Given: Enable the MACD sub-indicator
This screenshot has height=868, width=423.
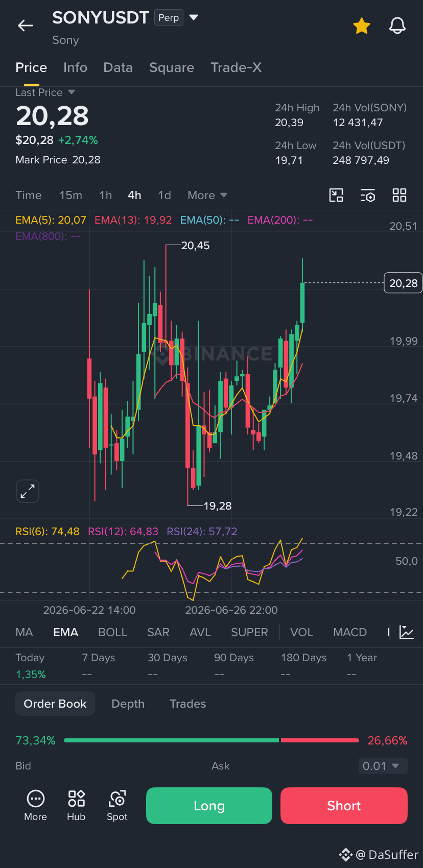Looking at the screenshot, I should click(x=350, y=632).
